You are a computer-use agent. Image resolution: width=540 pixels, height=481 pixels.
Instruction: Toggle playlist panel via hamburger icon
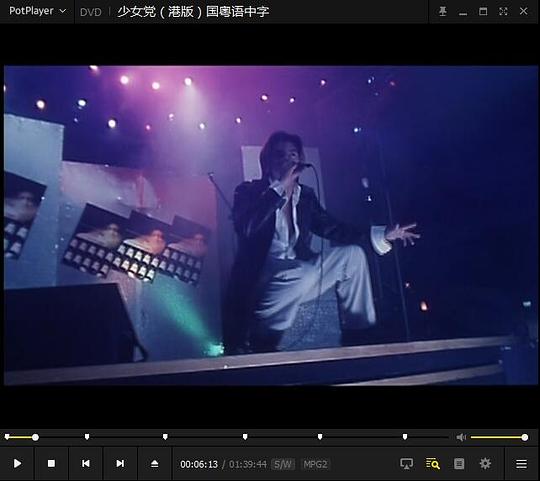pos(521,463)
